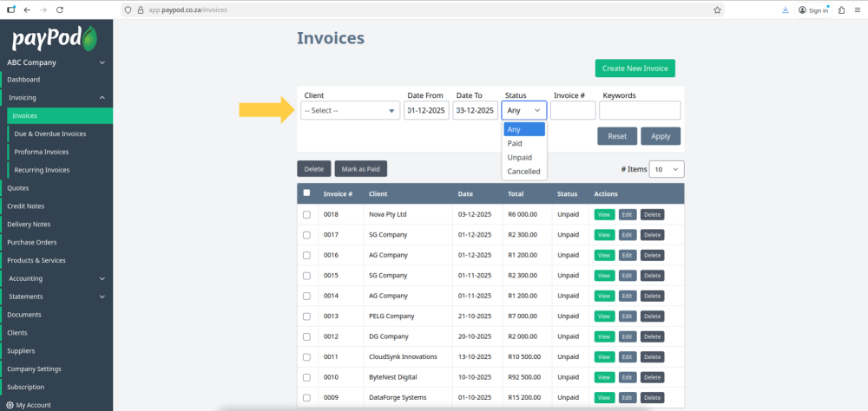868x411 pixels.
Task: Click the payPod logo
Action: [x=55, y=39]
